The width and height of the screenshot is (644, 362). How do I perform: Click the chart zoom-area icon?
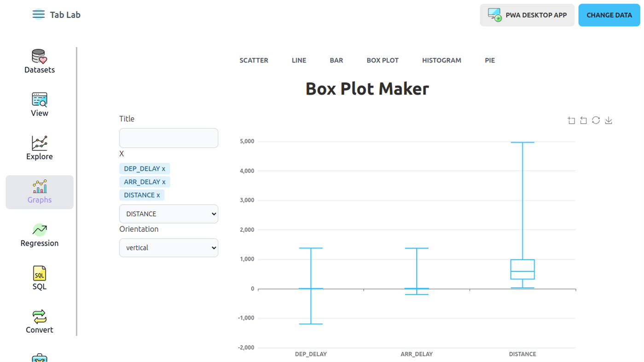pos(571,121)
